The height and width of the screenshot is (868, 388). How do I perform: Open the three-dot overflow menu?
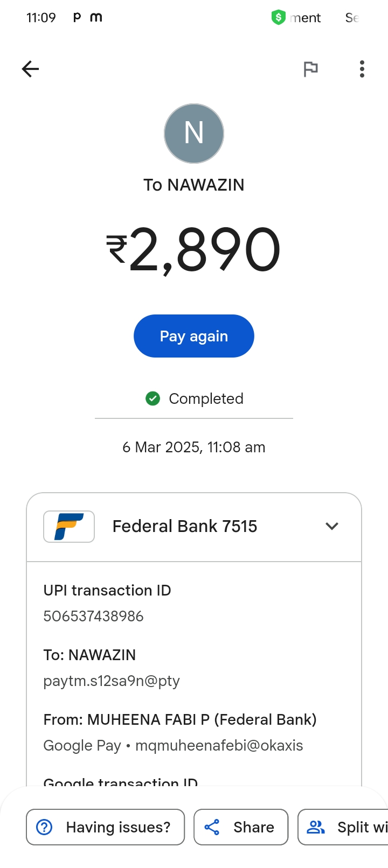362,69
